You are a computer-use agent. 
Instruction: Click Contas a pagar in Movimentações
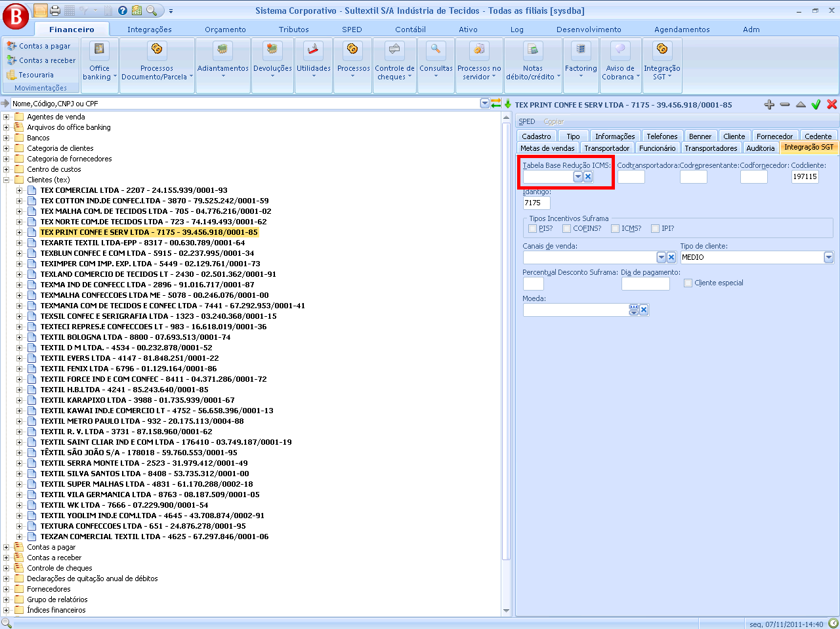pyautogui.click(x=44, y=46)
